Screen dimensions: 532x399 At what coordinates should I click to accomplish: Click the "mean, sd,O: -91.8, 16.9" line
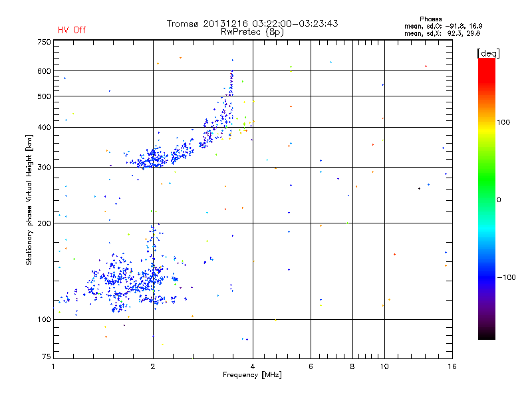tap(443, 26)
